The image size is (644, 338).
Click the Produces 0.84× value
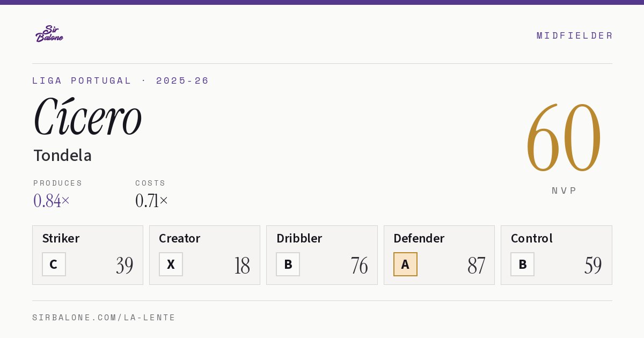[x=52, y=201]
